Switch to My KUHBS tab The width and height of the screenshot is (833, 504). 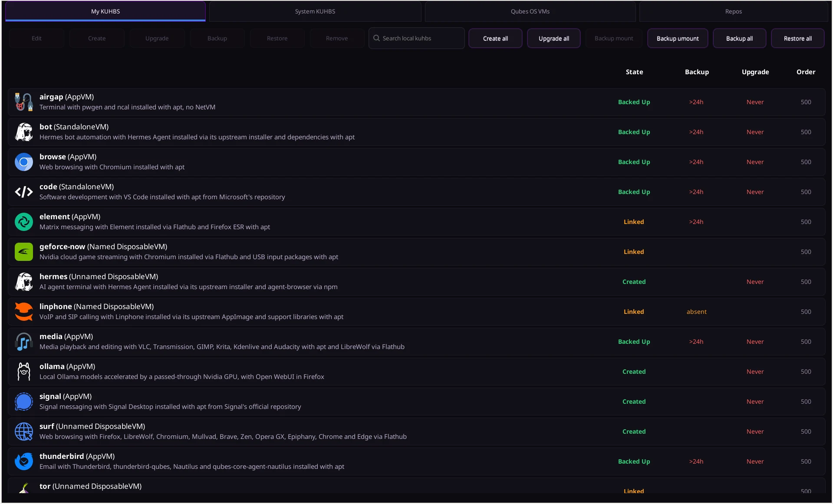(x=105, y=11)
